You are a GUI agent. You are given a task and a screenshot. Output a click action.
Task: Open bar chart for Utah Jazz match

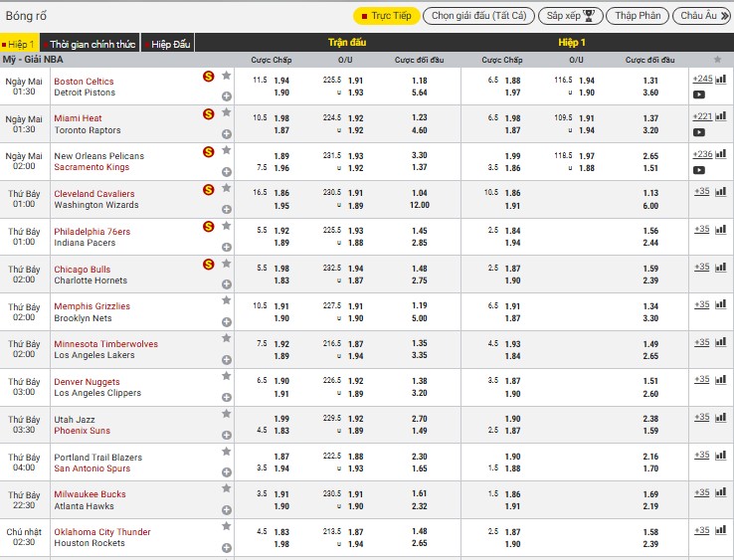point(721,417)
